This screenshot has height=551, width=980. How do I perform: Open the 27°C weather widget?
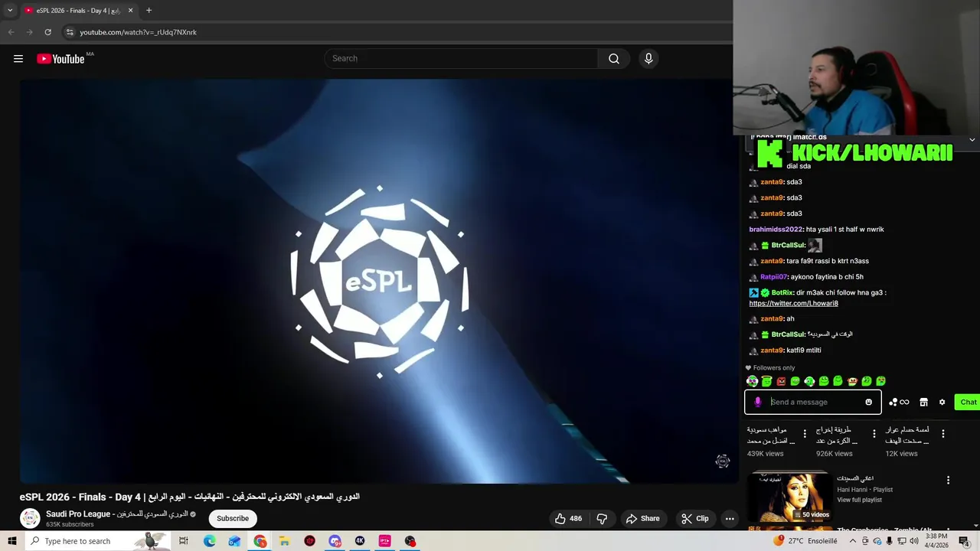[x=805, y=541]
